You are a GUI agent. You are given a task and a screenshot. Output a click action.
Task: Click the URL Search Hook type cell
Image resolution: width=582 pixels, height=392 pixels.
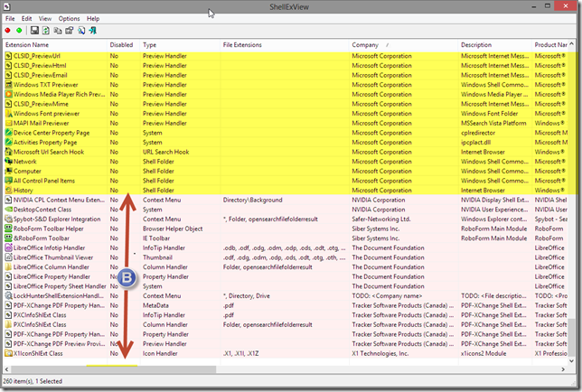(x=166, y=152)
